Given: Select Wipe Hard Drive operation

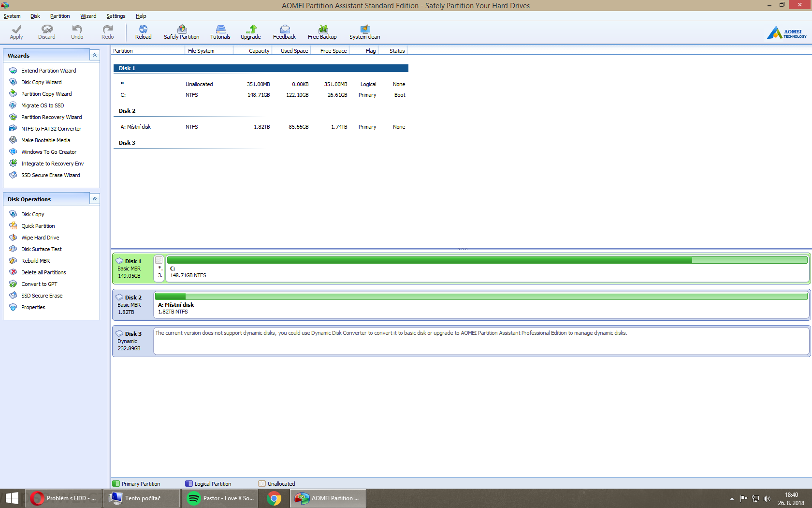Looking at the screenshot, I should point(40,238).
